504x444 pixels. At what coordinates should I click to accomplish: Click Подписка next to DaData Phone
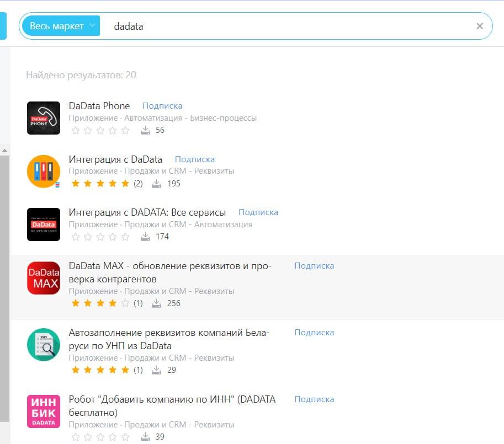(x=162, y=106)
